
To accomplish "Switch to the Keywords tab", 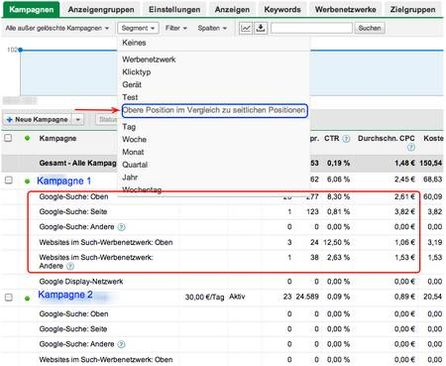I will [282, 10].
